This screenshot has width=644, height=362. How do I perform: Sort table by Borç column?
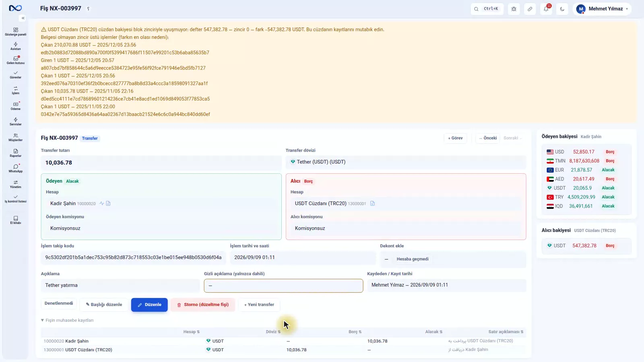[355, 332]
